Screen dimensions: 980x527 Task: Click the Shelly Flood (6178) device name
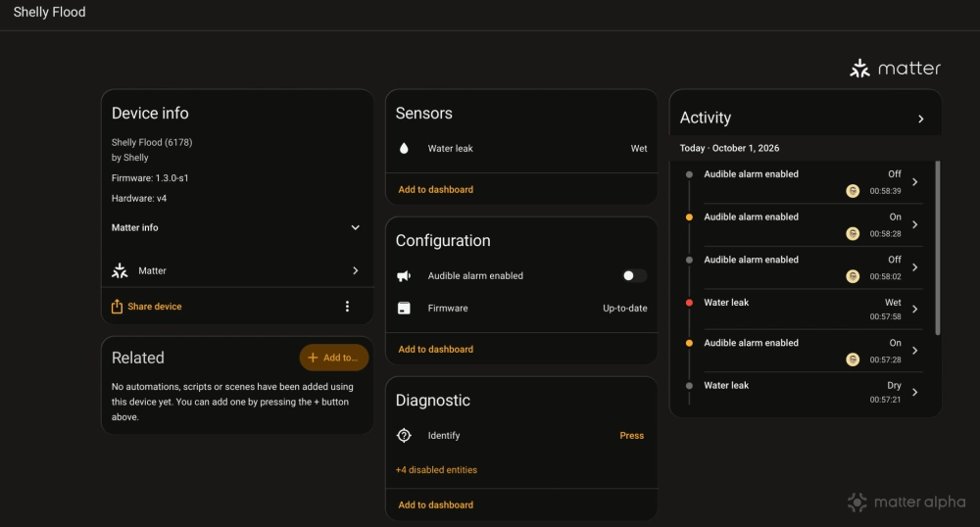click(152, 142)
